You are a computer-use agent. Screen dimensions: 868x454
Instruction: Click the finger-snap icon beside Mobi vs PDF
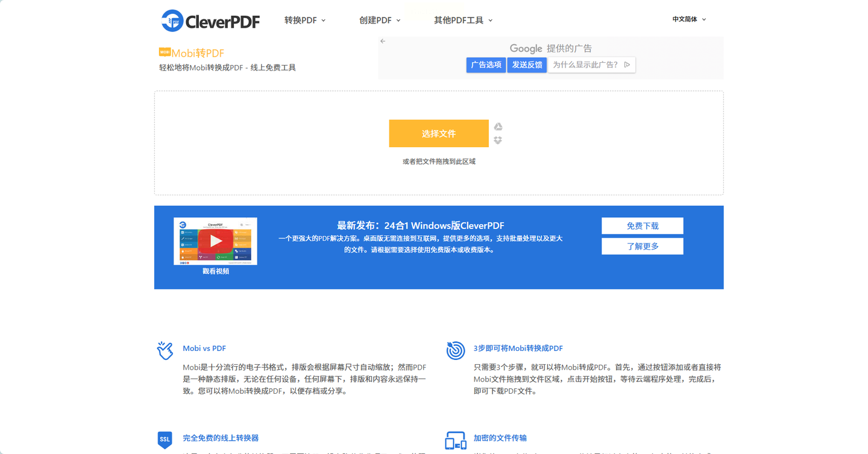click(165, 350)
